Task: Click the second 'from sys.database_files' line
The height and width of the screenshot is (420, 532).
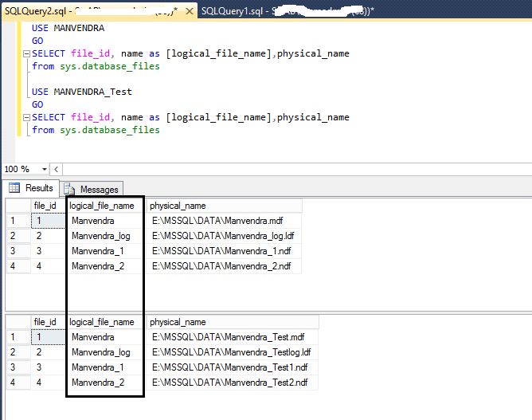Action: coord(96,130)
